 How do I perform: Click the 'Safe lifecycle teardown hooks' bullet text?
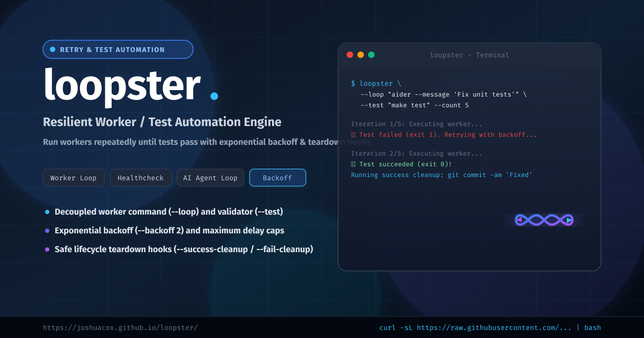click(x=184, y=249)
